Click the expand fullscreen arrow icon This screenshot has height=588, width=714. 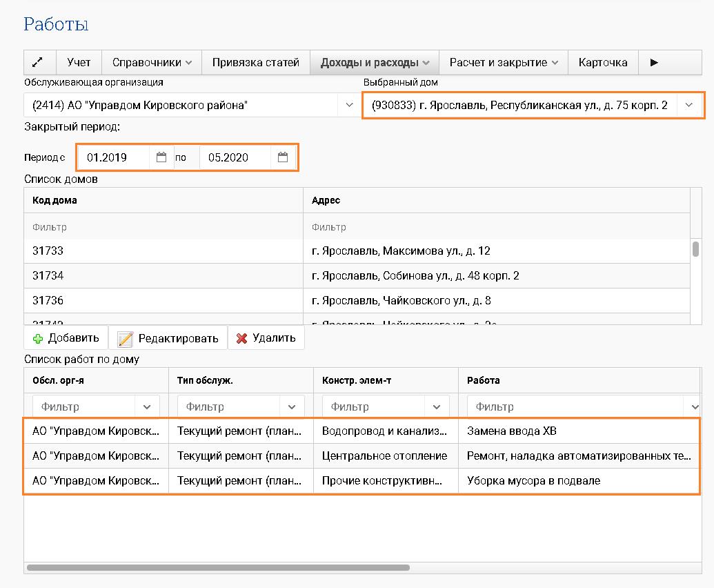(39, 62)
